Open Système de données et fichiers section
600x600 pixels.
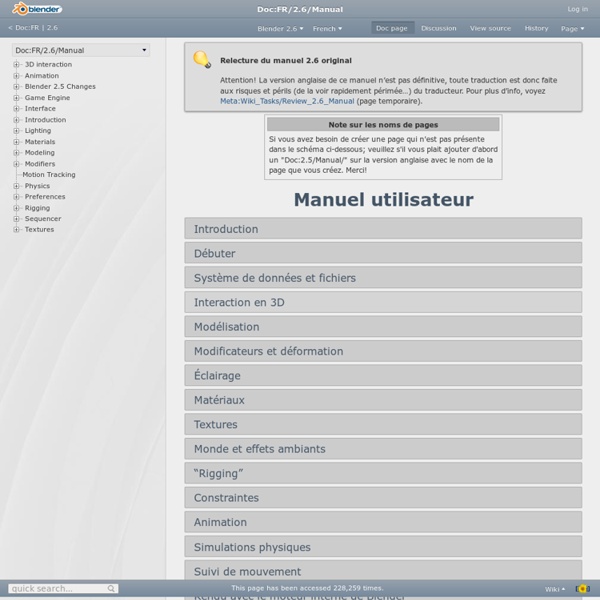pos(383,277)
